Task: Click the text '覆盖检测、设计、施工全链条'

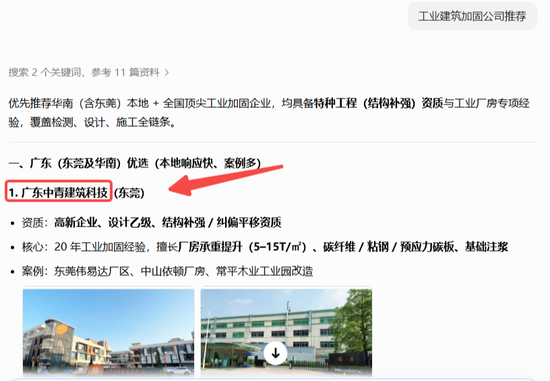Action: tap(100, 122)
